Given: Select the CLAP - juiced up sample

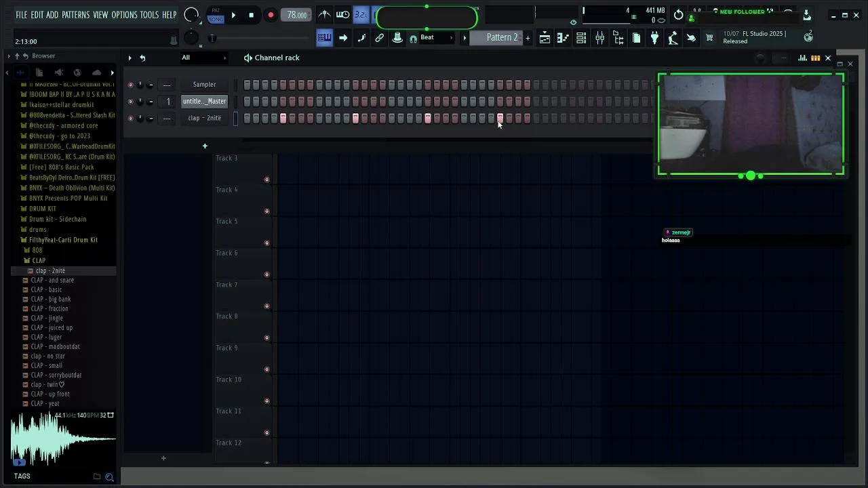Looking at the screenshot, I should click(x=52, y=328).
